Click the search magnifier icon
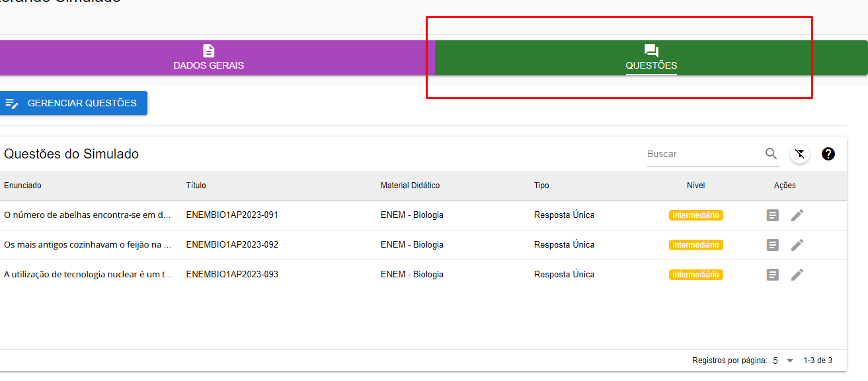 click(x=771, y=154)
